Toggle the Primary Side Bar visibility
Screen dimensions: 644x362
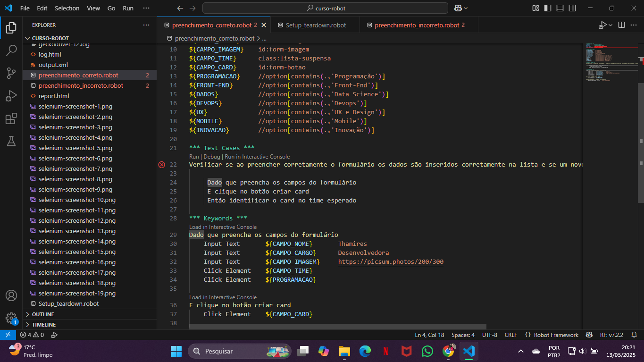coord(548,8)
